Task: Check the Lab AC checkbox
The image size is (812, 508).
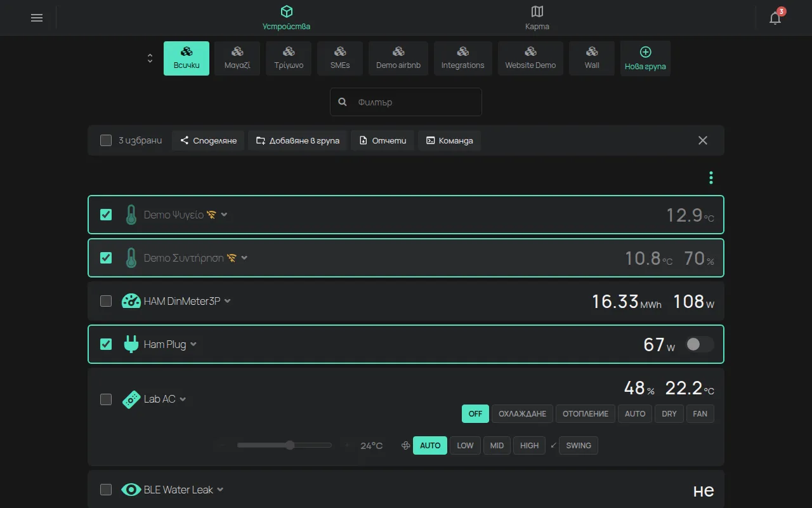Action: point(106,399)
